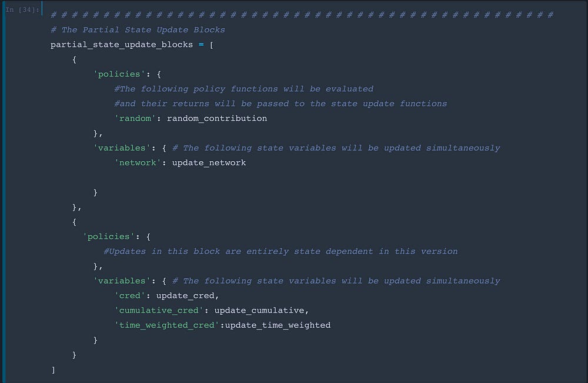Image resolution: width=588 pixels, height=383 pixels.
Task: Click the 'Updates in this block' comment line
Action: click(280, 251)
